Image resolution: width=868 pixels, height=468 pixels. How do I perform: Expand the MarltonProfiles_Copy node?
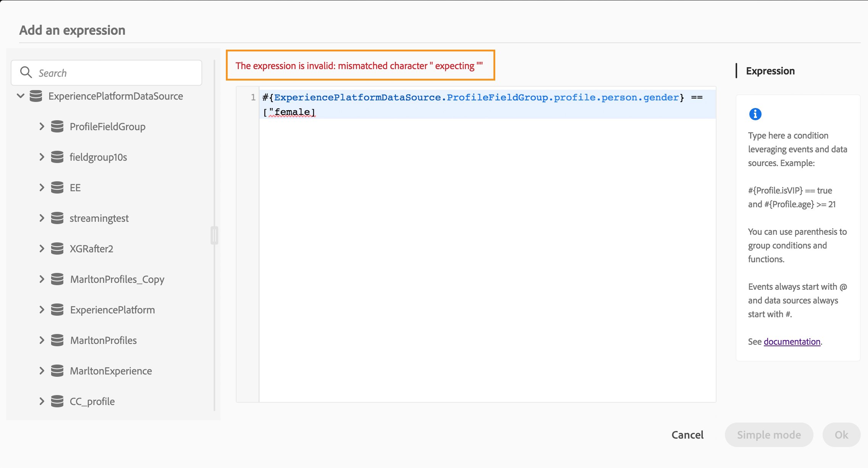click(42, 279)
